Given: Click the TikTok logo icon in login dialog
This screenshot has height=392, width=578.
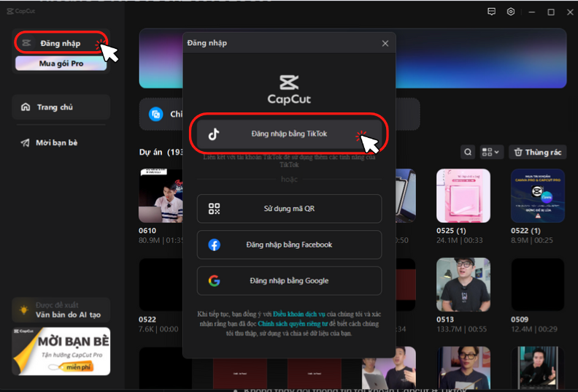Looking at the screenshot, I should click(214, 134).
